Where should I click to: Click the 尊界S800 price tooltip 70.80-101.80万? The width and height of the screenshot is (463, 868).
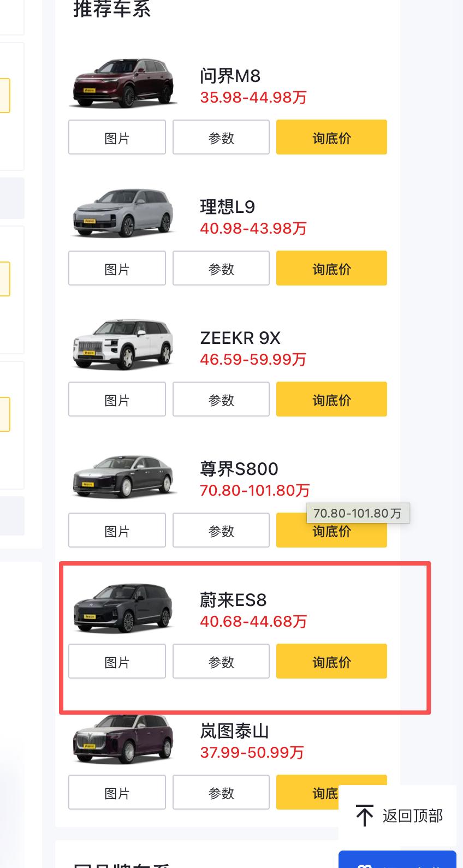click(358, 513)
